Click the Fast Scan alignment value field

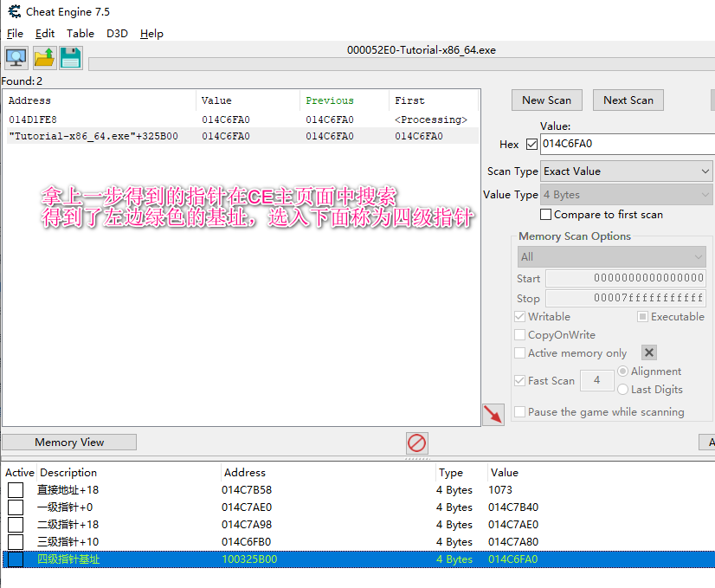(597, 380)
